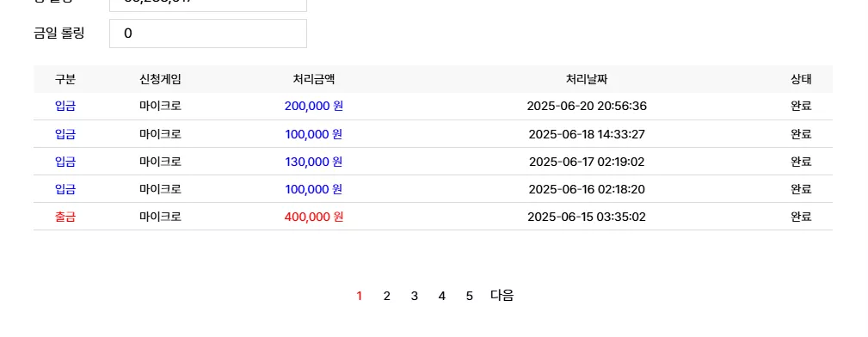This screenshot has width=868, height=337.
Task: Click the red 출금 row label
Action: (65, 217)
